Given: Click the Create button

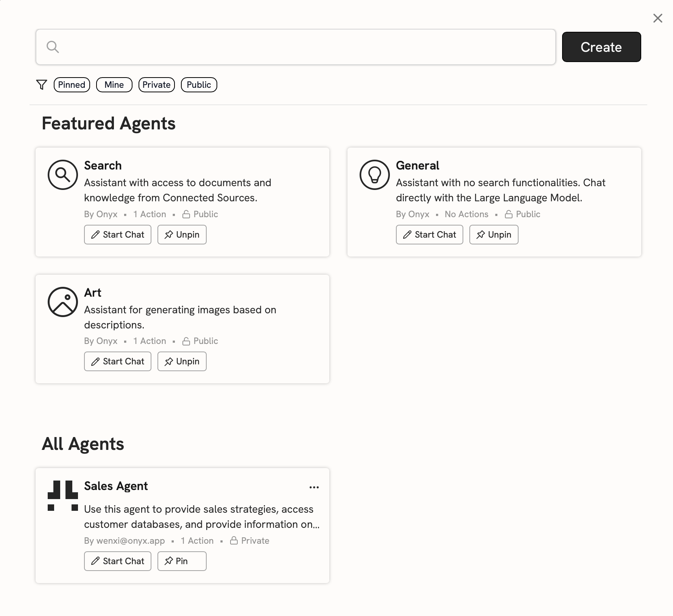Looking at the screenshot, I should pos(601,47).
